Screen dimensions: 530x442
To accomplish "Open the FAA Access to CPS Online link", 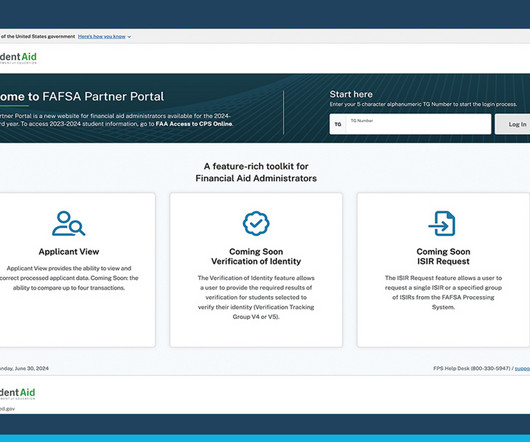I will [194, 124].
